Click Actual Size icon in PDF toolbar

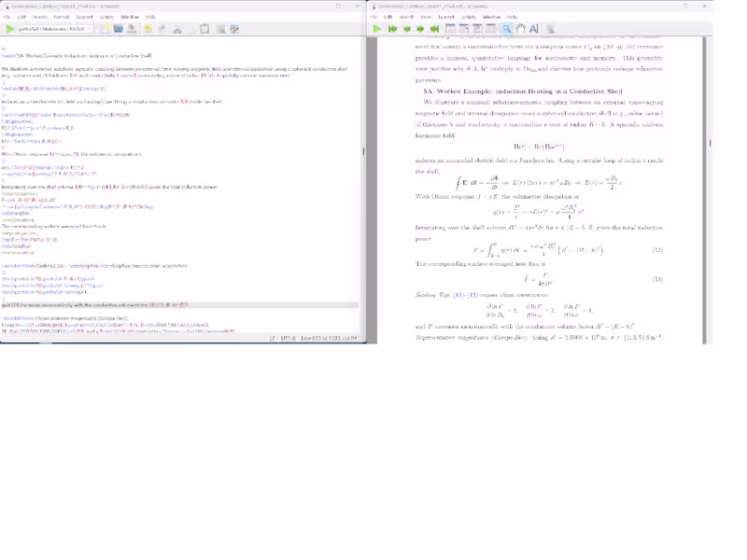(x=450, y=29)
